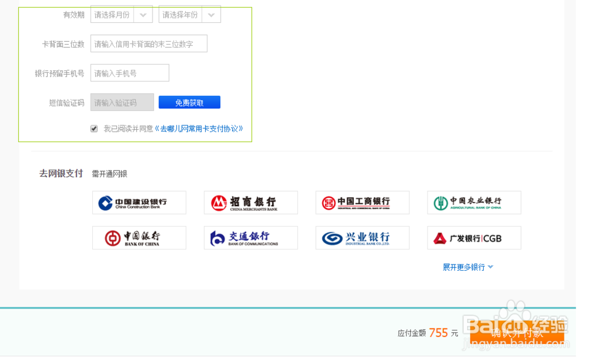Choose ICBC 中国工商银行 option
The height and width of the screenshot is (364, 603).
(x=362, y=202)
